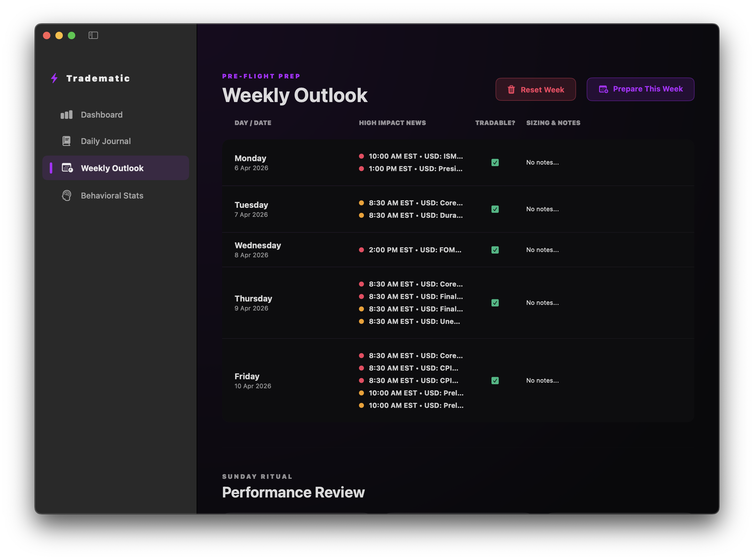Screen dimensions: 754x560
Task: Switch to Behavioral Stats section
Action: pyautogui.click(x=112, y=196)
